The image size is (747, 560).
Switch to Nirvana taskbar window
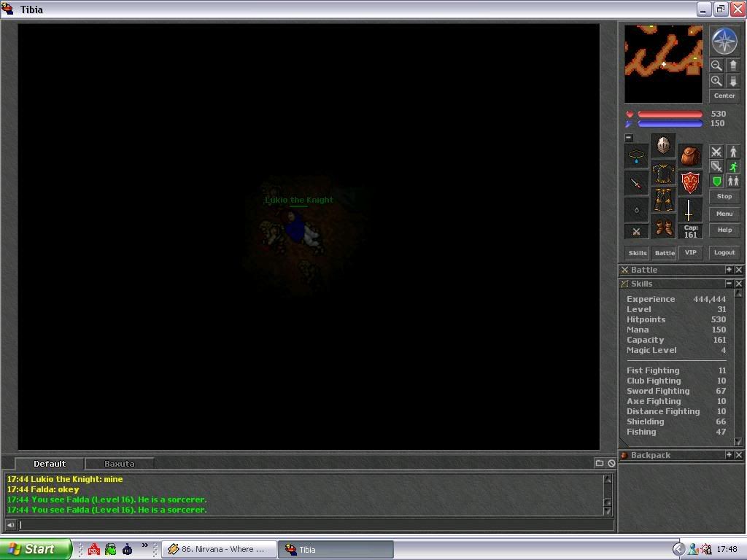coord(219,549)
